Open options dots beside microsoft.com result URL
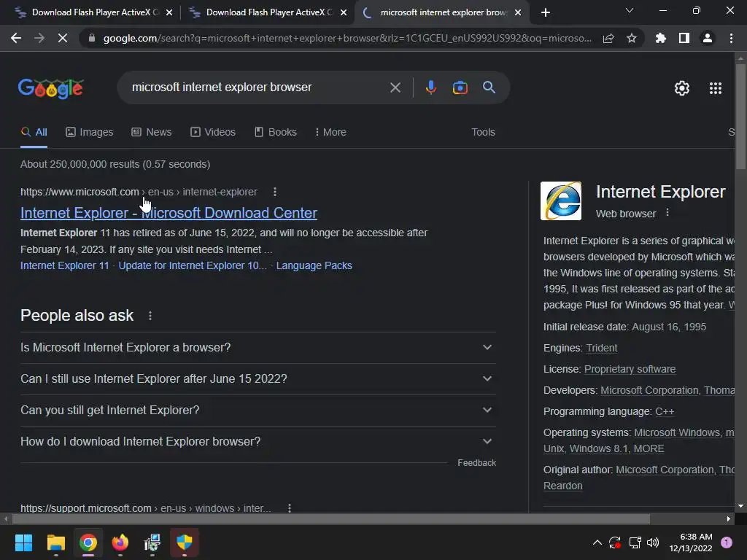This screenshot has width=747, height=560. 275,192
